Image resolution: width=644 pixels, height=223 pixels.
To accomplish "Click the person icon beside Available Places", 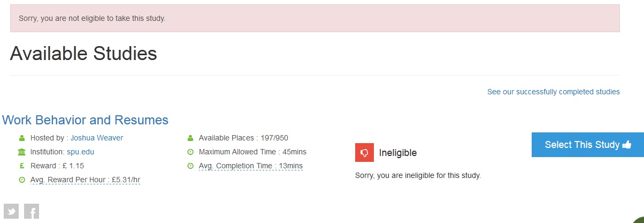I will point(190,138).
